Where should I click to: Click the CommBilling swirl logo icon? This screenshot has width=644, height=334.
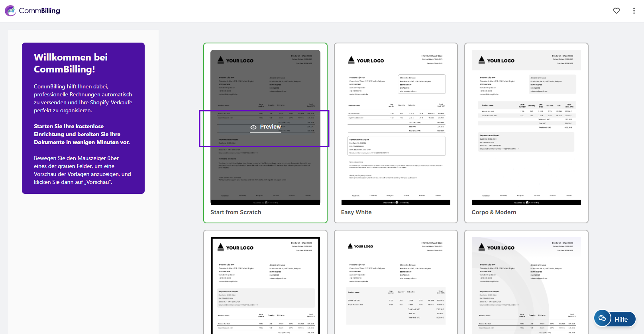point(10,11)
